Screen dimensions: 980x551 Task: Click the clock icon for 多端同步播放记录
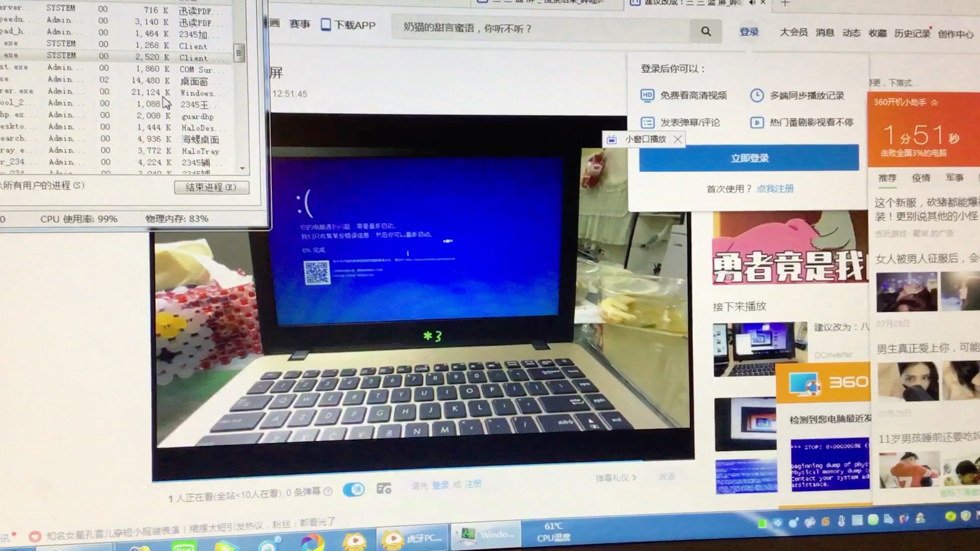tap(757, 95)
